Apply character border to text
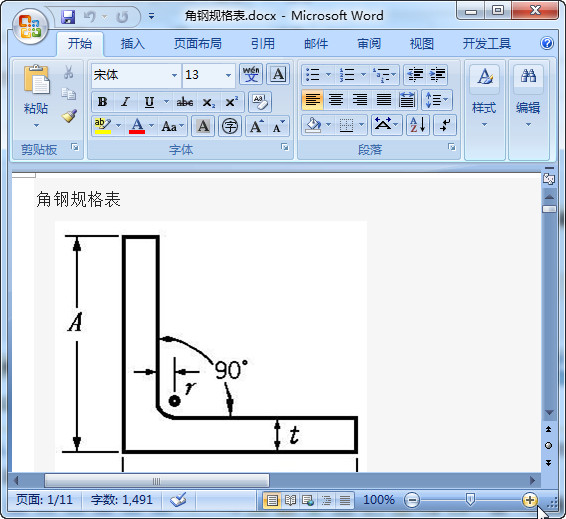The width and height of the screenshot is (566, 519). (278, 74)
